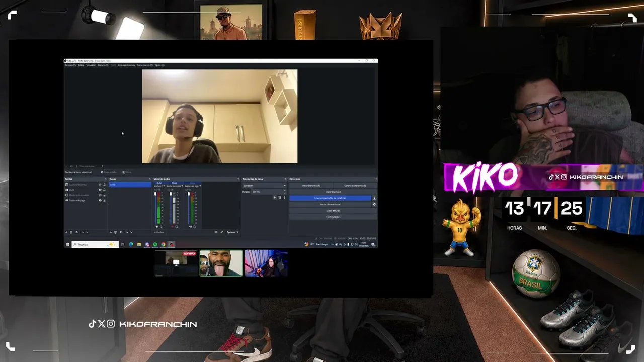The width and height of the screenshot is (644, 362).
Task: Toggle visibility of Captura de janela source
Action: click(x=100, y=185)
